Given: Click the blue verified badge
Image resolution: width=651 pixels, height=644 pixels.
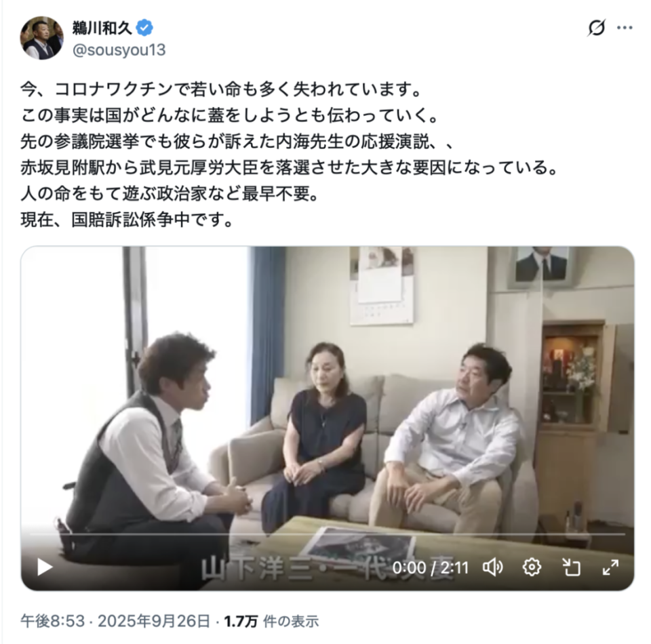Looking at the screenshot, I should tap(144, 28).
